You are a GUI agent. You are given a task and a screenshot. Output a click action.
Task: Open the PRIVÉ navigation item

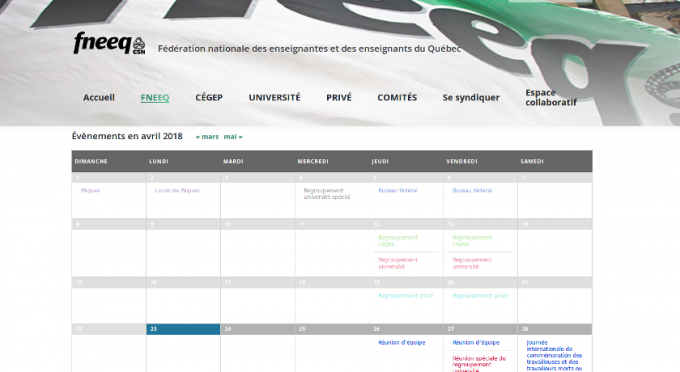tap(339, 98)
